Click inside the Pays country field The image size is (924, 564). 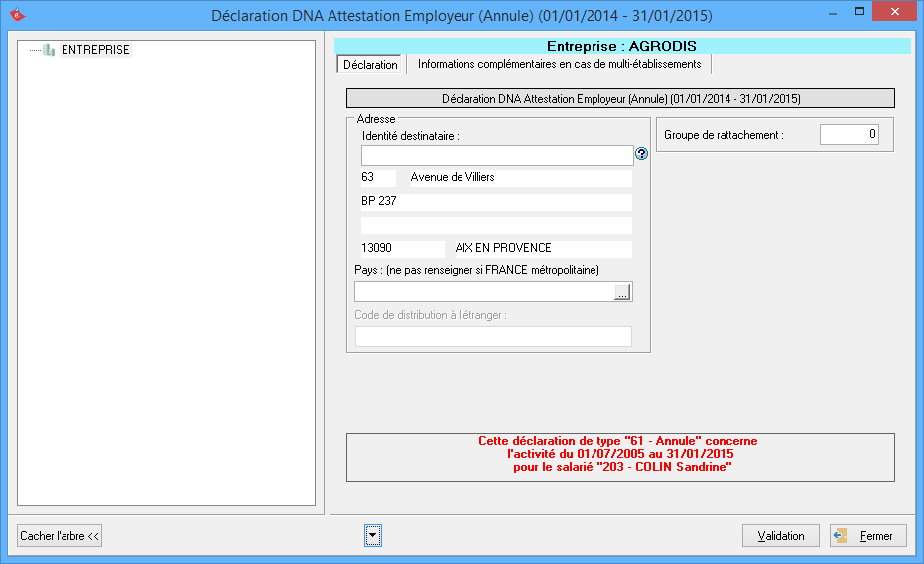[x=483, y=292]
